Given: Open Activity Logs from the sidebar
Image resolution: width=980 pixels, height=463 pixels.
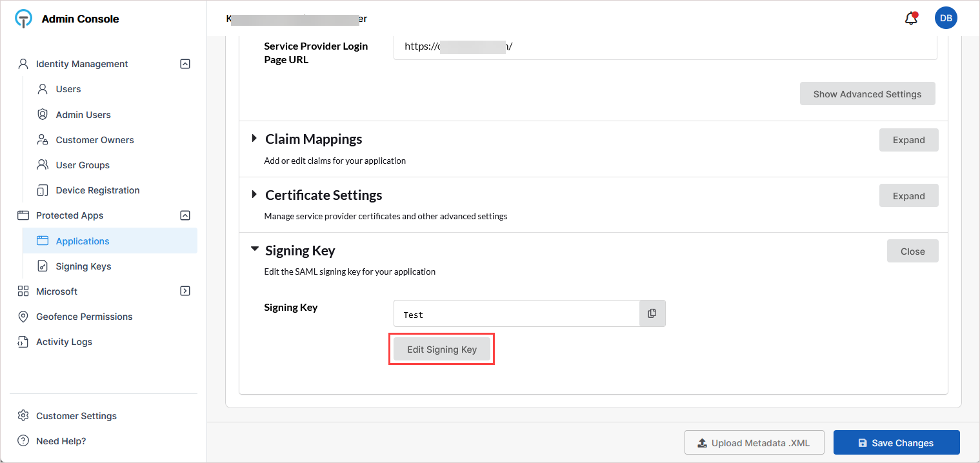Looking at the screenshot, I should [x=64, y=342].
